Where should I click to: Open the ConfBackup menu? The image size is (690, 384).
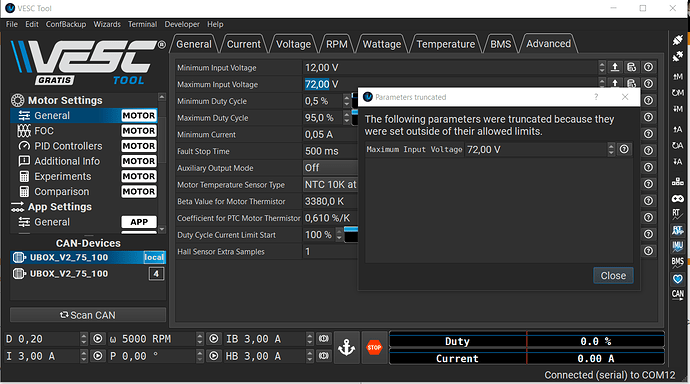click(66, 24)
